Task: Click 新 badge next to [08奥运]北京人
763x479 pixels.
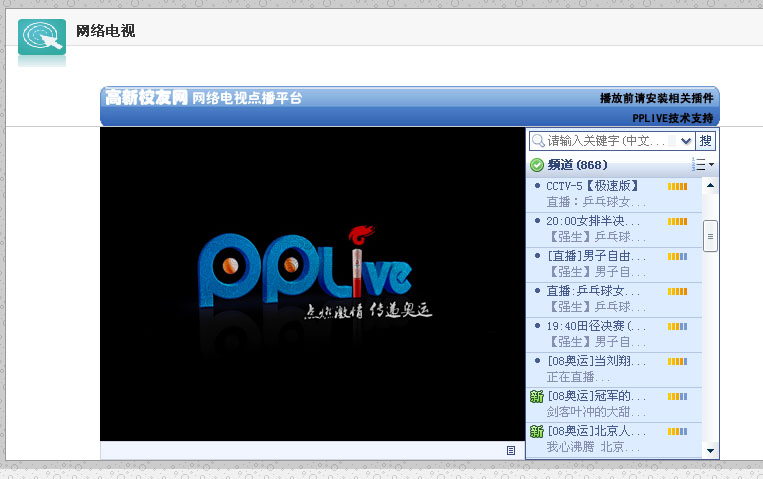Action: pos(536,432)
